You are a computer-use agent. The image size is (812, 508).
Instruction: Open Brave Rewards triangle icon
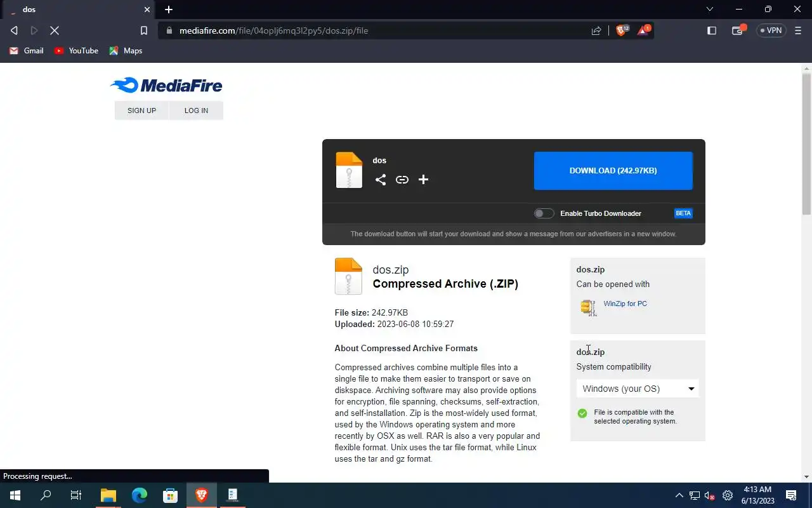[x=643, y=30]
